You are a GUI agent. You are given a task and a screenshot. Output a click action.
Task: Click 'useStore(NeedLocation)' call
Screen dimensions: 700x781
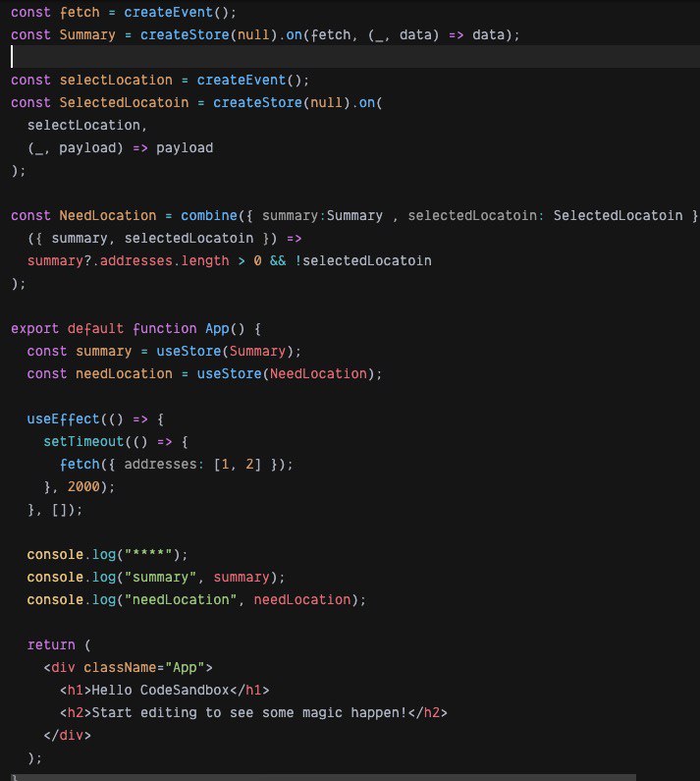pyautogui.click(x=286, y=373)
